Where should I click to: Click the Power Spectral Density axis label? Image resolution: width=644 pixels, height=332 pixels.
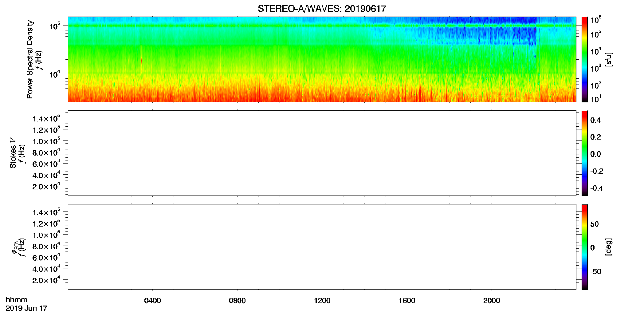30,59
